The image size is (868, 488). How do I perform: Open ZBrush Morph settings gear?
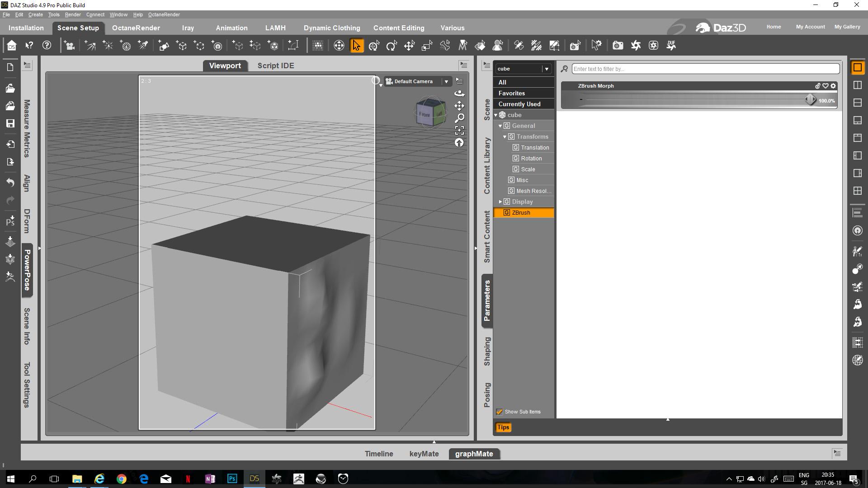pyautogui.click(x=833, y=86)
